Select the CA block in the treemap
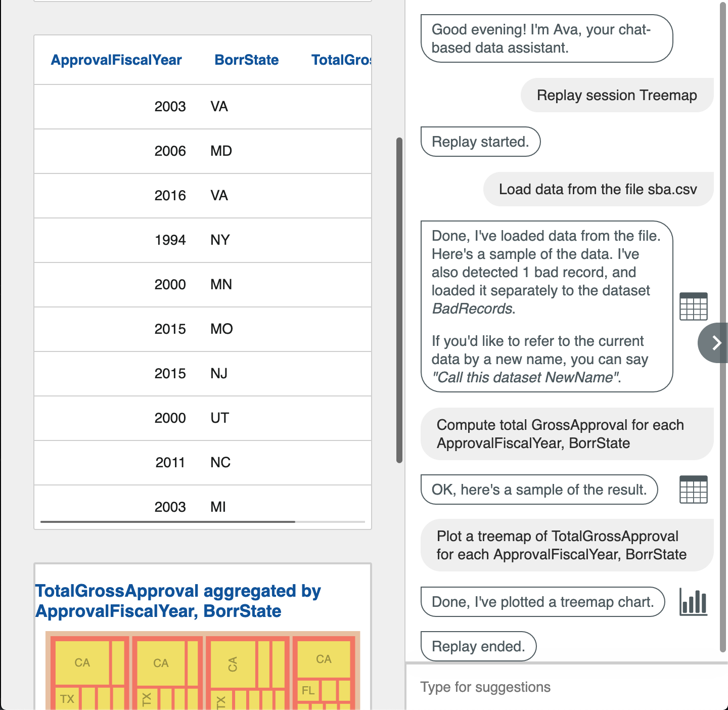728x710 pixels. click(82, 662)
